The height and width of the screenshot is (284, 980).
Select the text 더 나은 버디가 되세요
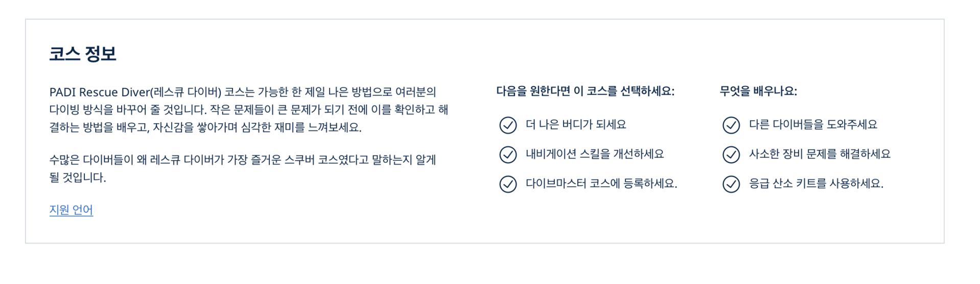click(x=576, y=124)
